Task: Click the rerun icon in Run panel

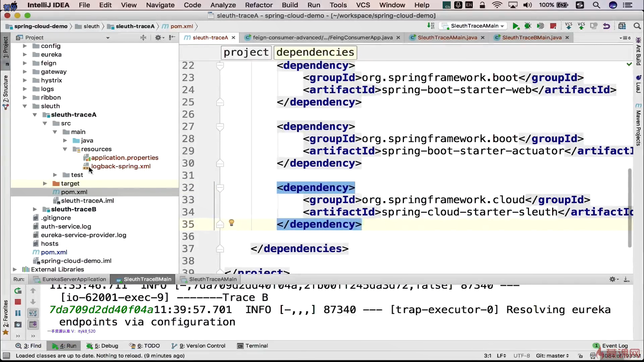Action: coord(18,291)
